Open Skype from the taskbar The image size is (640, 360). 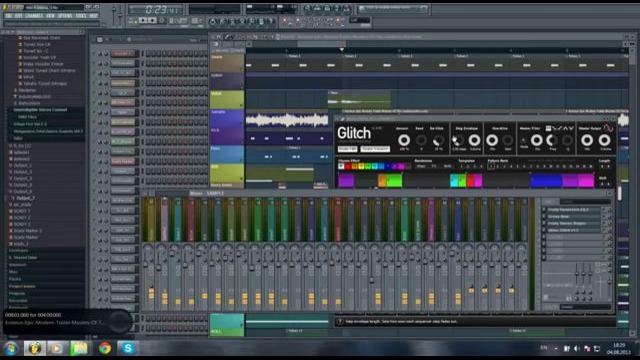[128, 348]
